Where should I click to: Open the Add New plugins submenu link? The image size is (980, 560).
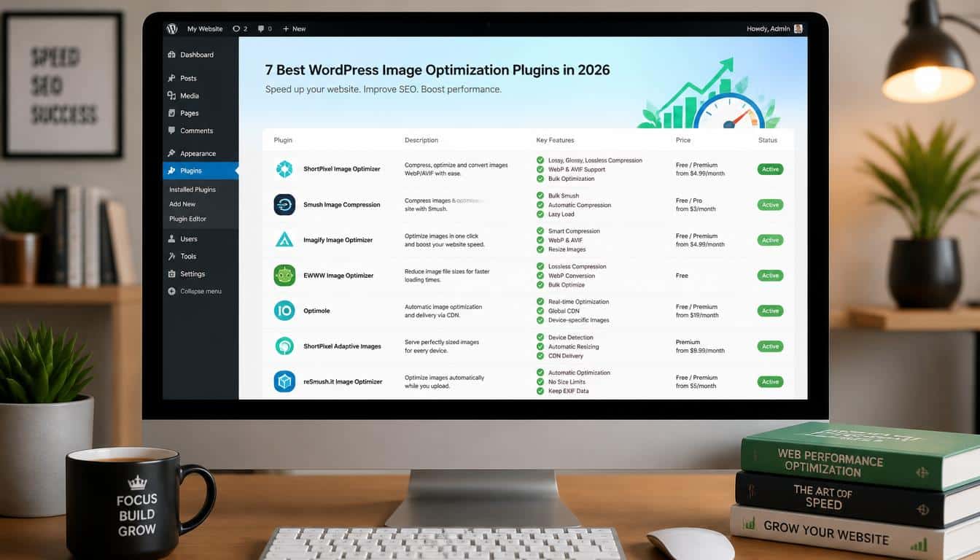coord(182,204)
